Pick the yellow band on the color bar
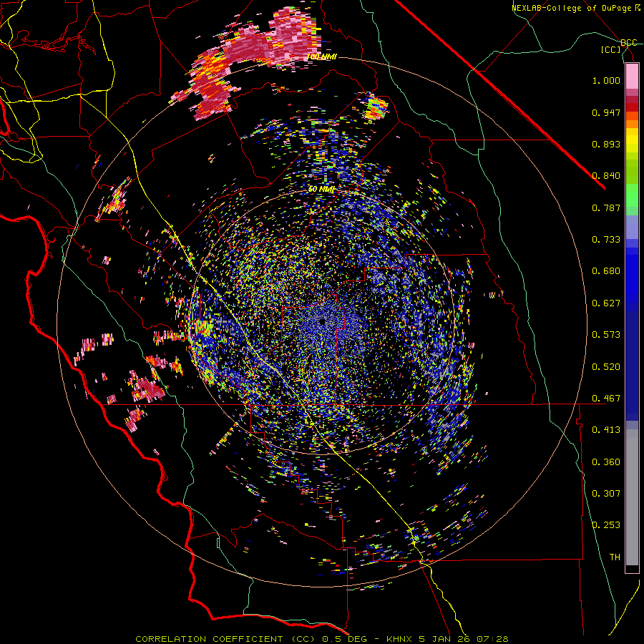Screen dimensions: 644x644 point(632,140)
